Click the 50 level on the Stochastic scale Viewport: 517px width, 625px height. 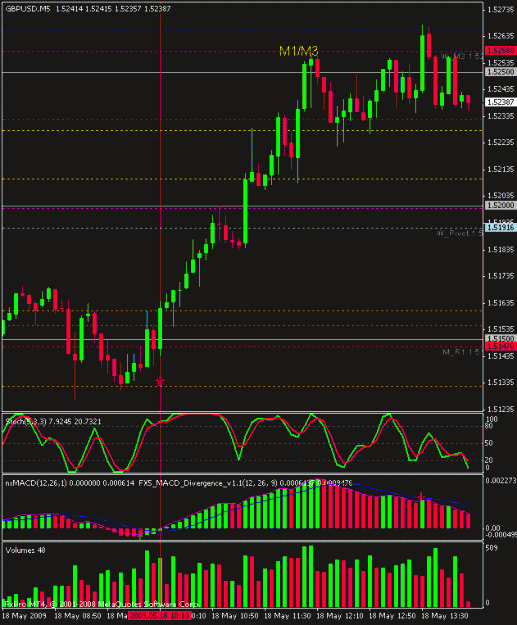(x=489, y=443)
